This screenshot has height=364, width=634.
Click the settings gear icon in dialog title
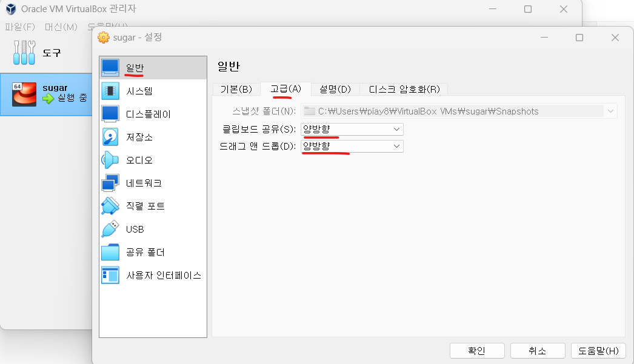point(104,37)
